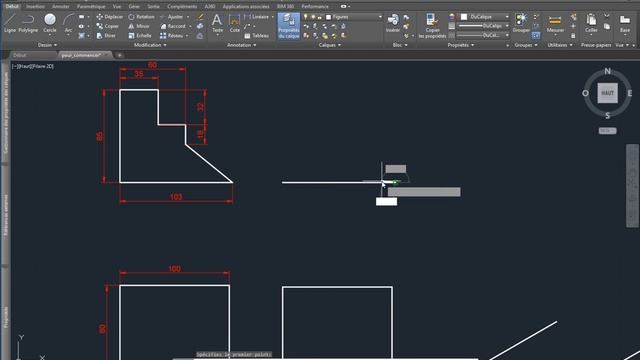Image resolution: width=640 pixels, height=360 pixels.
Task: Click Copier les propriétés tool
Action: [432, 25]
